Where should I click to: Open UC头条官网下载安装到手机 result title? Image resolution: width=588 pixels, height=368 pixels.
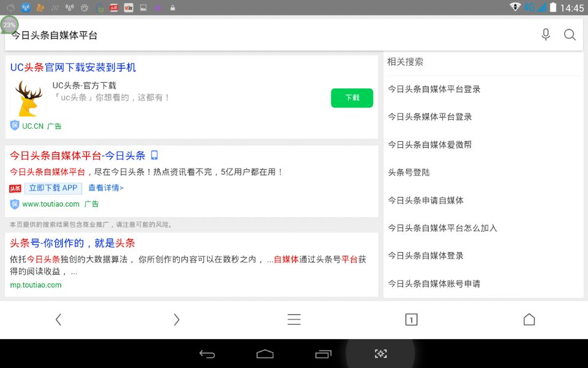pyautogui.click(x=73, y=67)
